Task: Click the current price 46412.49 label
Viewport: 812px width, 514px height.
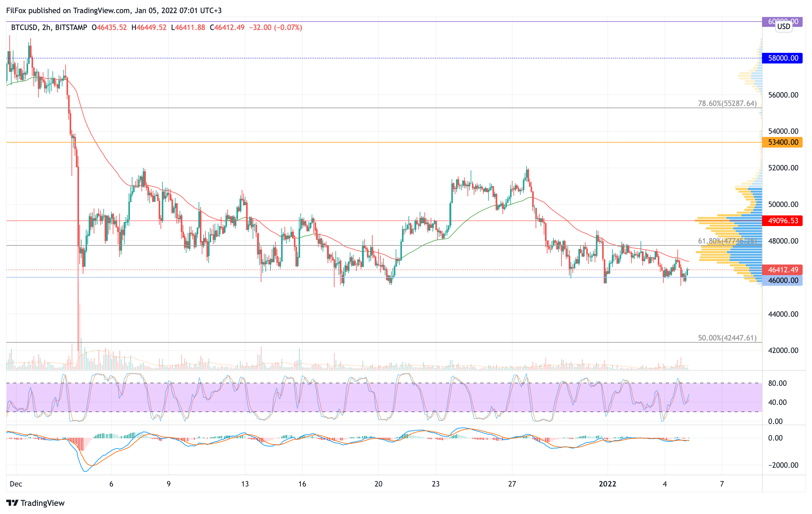Action: pyautogui.click(x=782, y=270)
